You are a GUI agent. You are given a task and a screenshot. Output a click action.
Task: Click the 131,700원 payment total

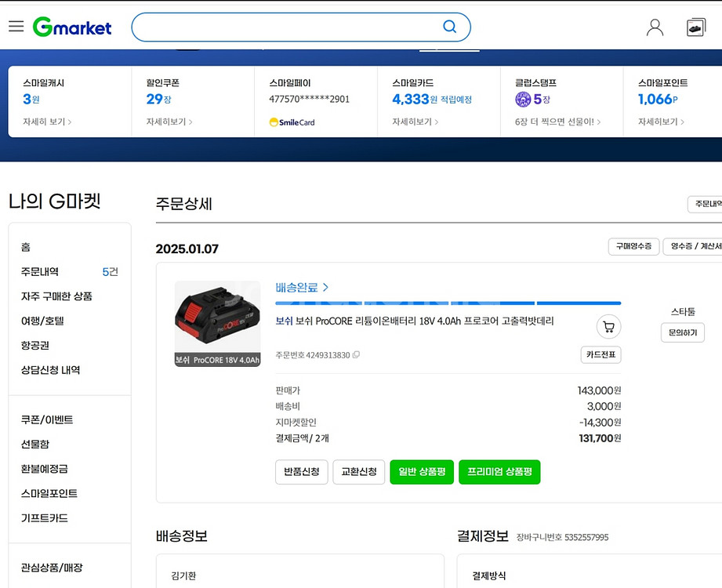[x=600, y=438]
